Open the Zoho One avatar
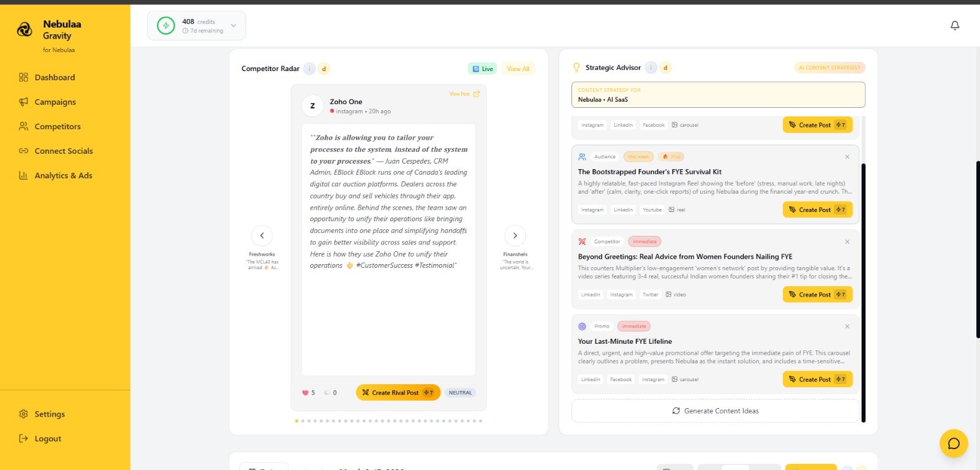The height and width of the screenshot is (470, 980). 312,105
